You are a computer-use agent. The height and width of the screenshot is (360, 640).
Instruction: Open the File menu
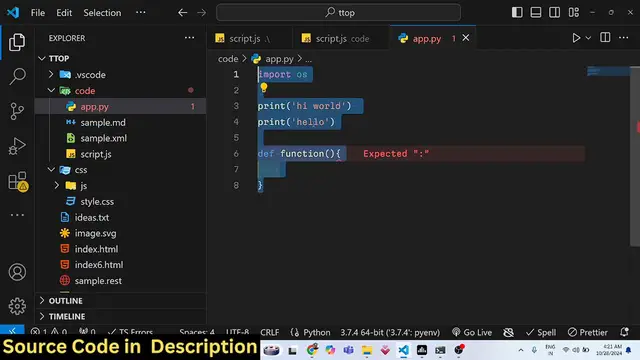click(x=38, y=13)
